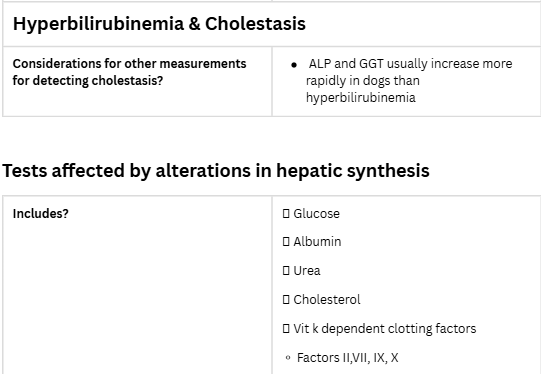Image resolution: width=541 pixels, height=374 pixels.
Task: Select the checkbox glyph before Albumin
Action: coord(286,242)
